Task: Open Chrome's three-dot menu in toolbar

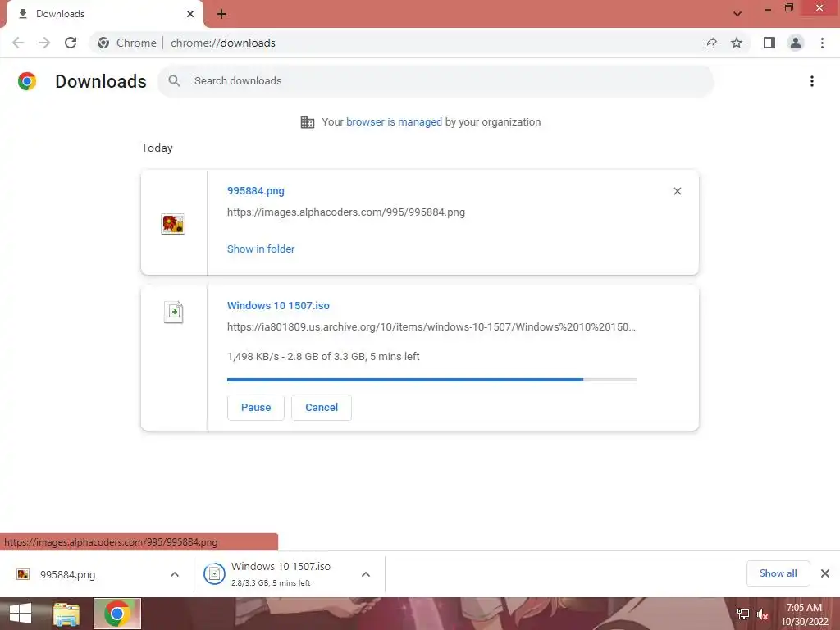Action: pos(822,43)
